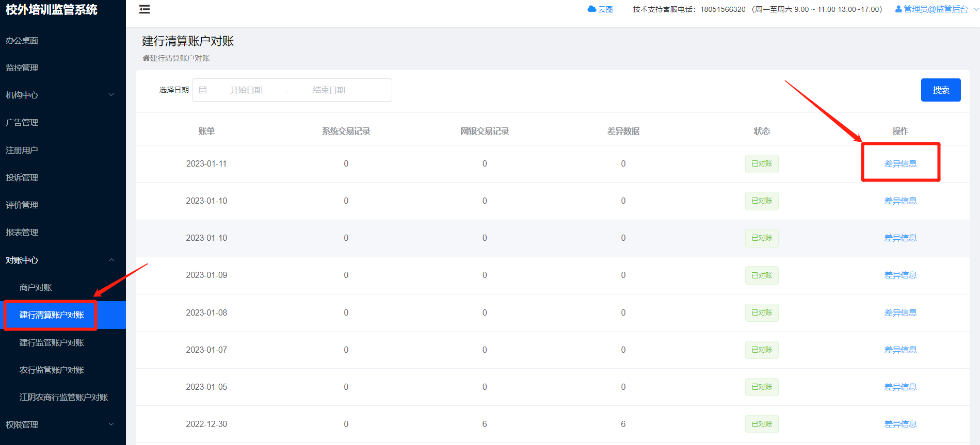
Task: Open 差异信息 for the 2023-01-11 bill
Action: [x=900, y=163]
